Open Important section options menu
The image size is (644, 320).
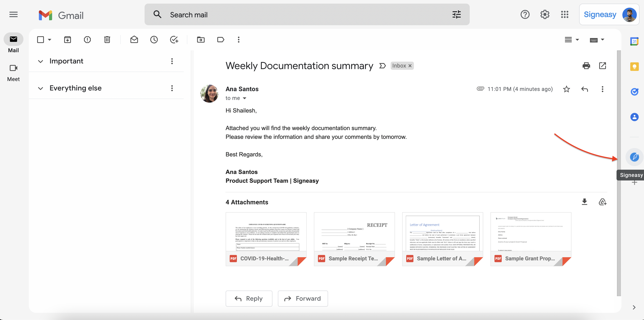point(172,61)
